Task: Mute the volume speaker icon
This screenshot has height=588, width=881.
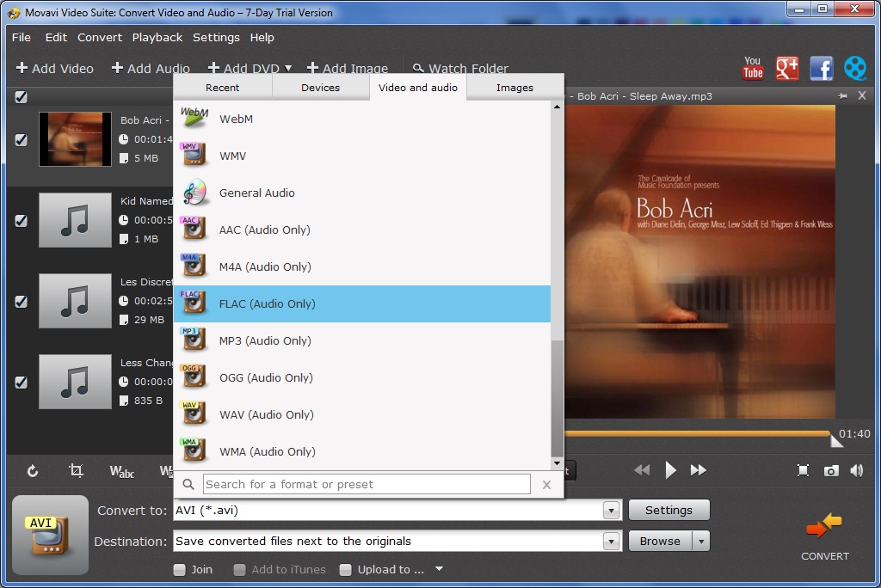Action: tap(857, 470)
